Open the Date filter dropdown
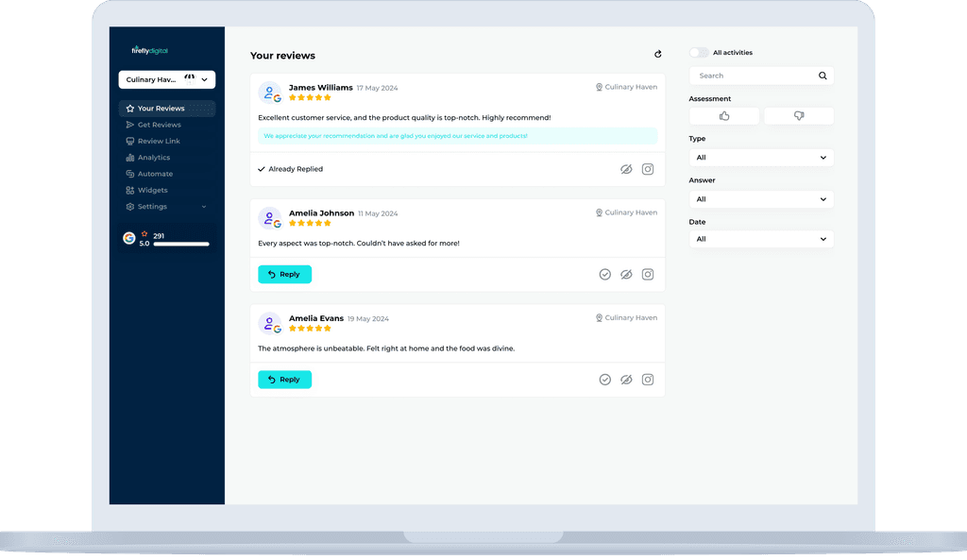Image resolution: width=967 pixels, height=560 pixels. tap(761, 239)
